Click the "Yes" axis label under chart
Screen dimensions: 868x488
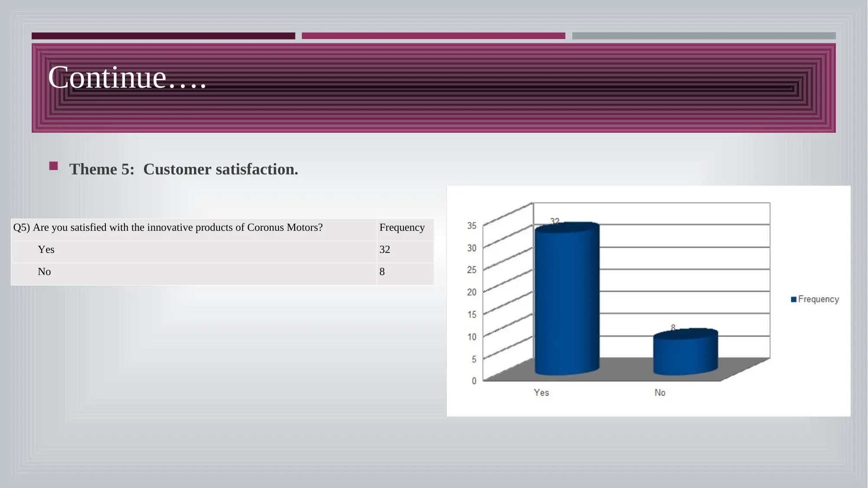coord(541,393)
